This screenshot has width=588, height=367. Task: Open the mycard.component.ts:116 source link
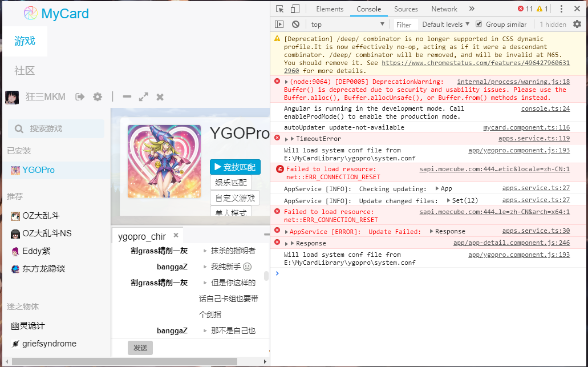pyautogui.click(x=526, y=128)
